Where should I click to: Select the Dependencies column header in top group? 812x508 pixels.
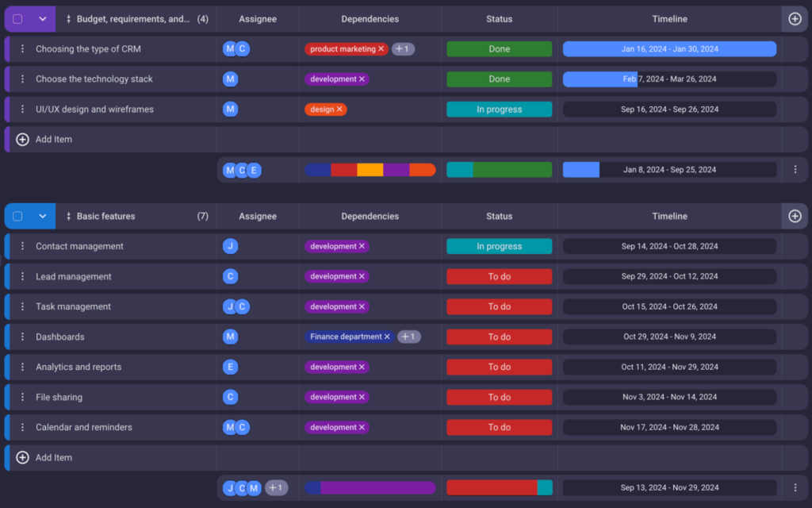[370, 19]
